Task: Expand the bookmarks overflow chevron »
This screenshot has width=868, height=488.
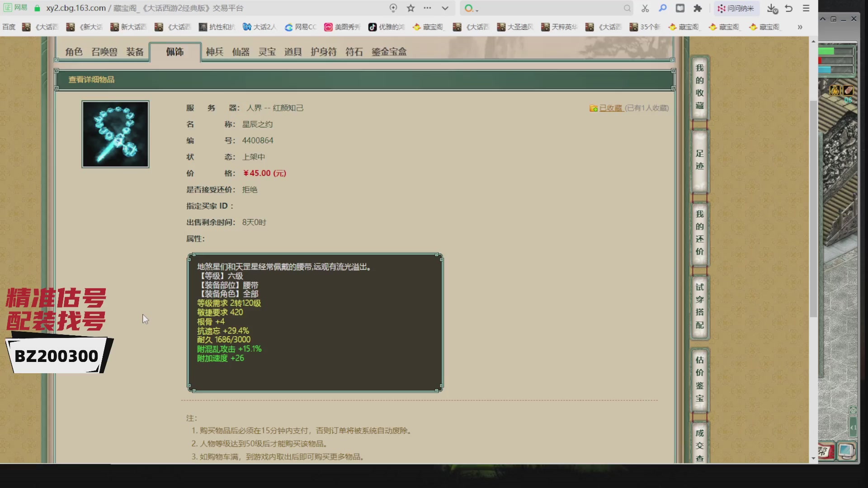Action: click(800, 27)
